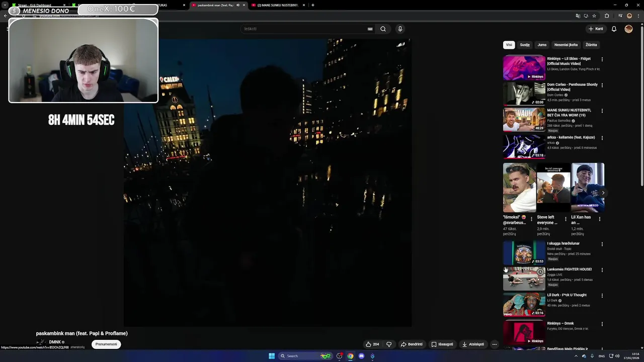Screen dimensions: 644x362
Task: Add Lankomės FIGHTER HOUSE to watch later
Action: coord(540,272)
